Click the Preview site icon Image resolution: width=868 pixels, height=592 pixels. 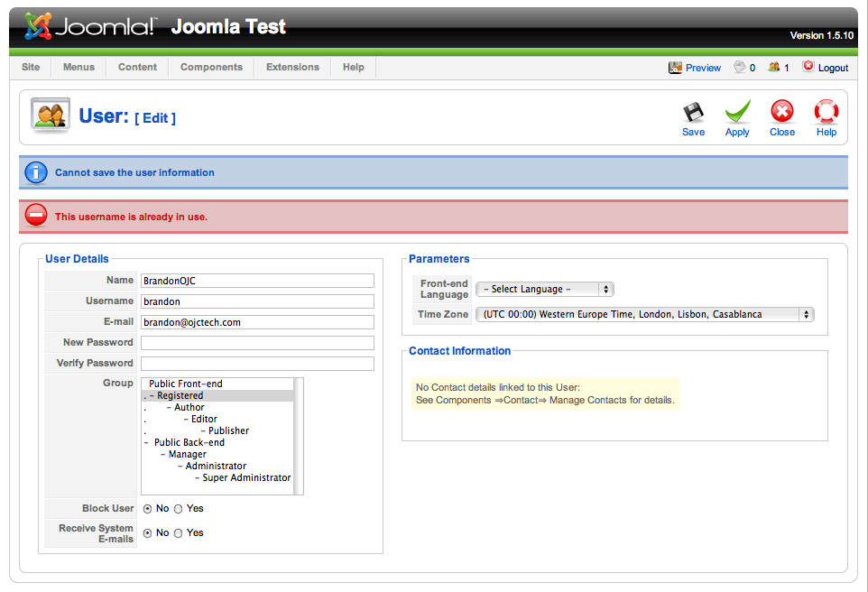point(675,68)
